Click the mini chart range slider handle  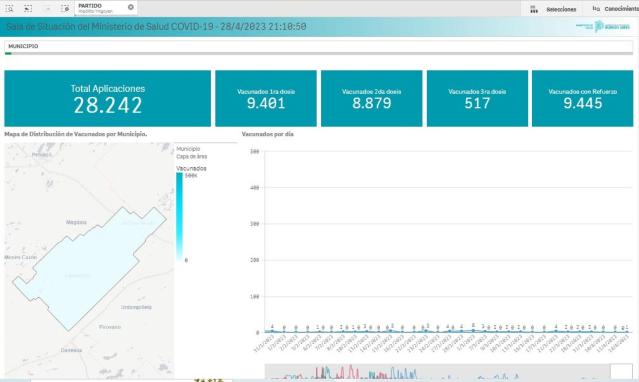(621, 372)
